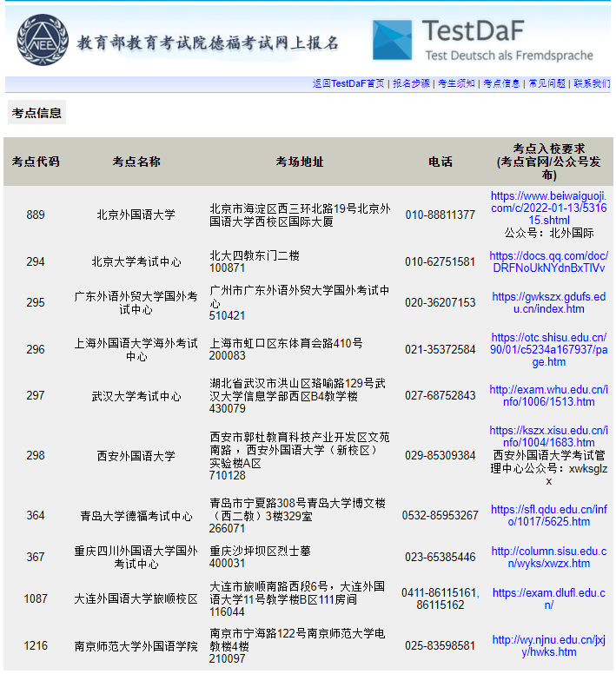Click address 重庆沙坪坝区烈士墓
Screen dimensions: 616x674
pos(260,551)
